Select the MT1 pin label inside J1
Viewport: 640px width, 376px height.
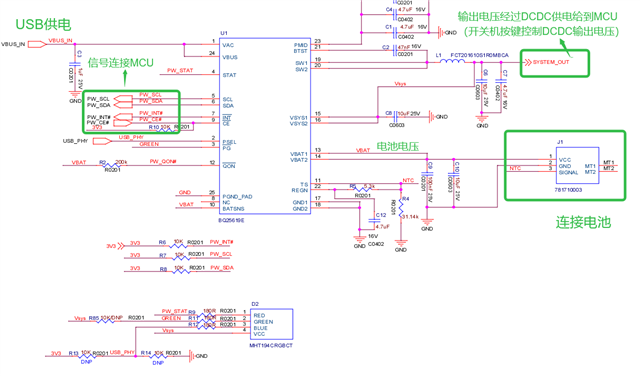(590, 166)
